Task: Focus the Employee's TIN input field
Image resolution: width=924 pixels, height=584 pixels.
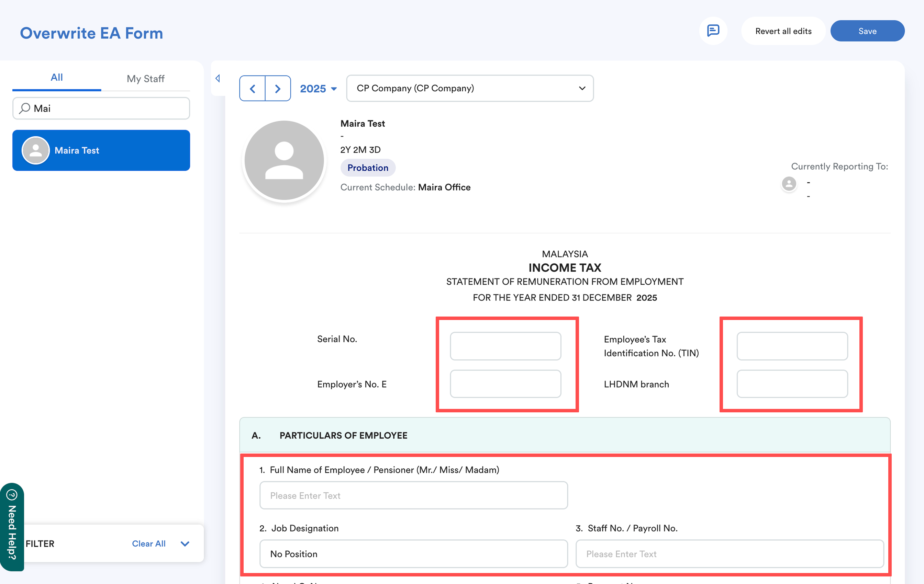Action: 792,346
